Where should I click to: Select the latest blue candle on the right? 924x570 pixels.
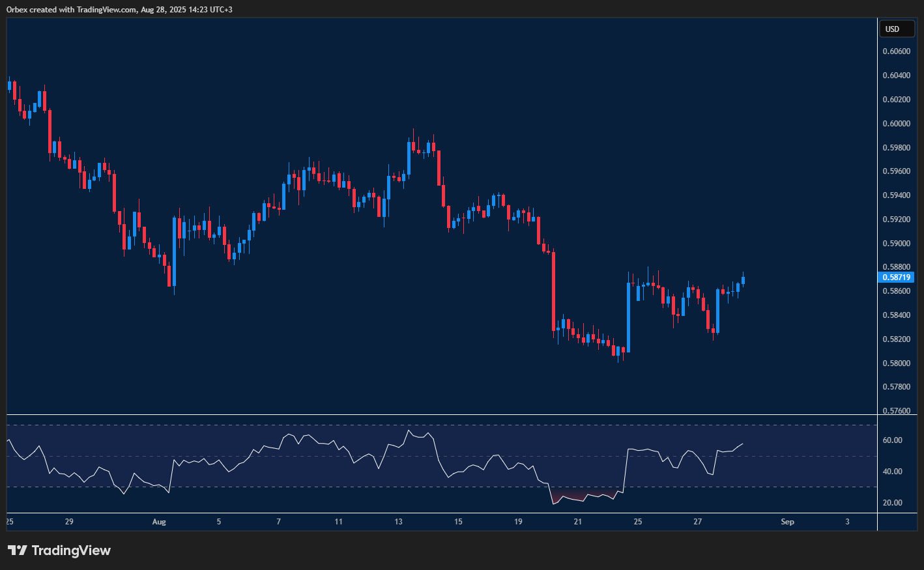[x=742, y=280]
